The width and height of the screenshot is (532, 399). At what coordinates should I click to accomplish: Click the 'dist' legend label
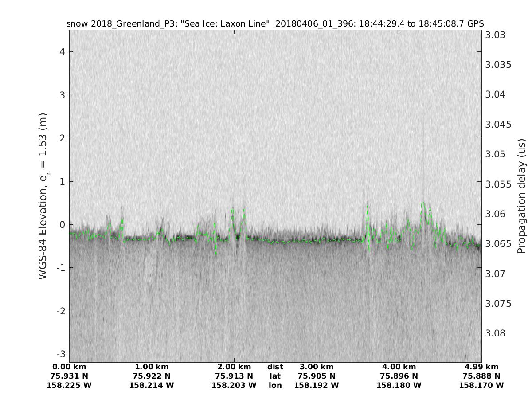click(275, 367)
